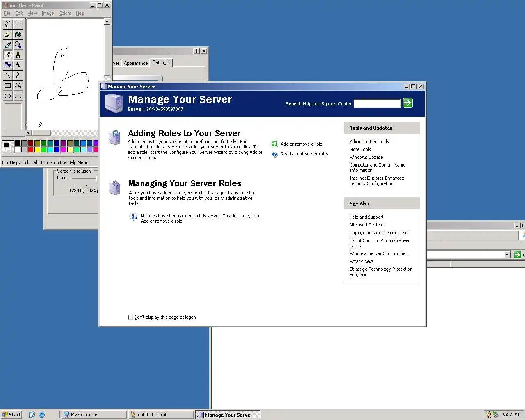
Task: Open Deployment and Resource Kits link
Action: point(379,233)
